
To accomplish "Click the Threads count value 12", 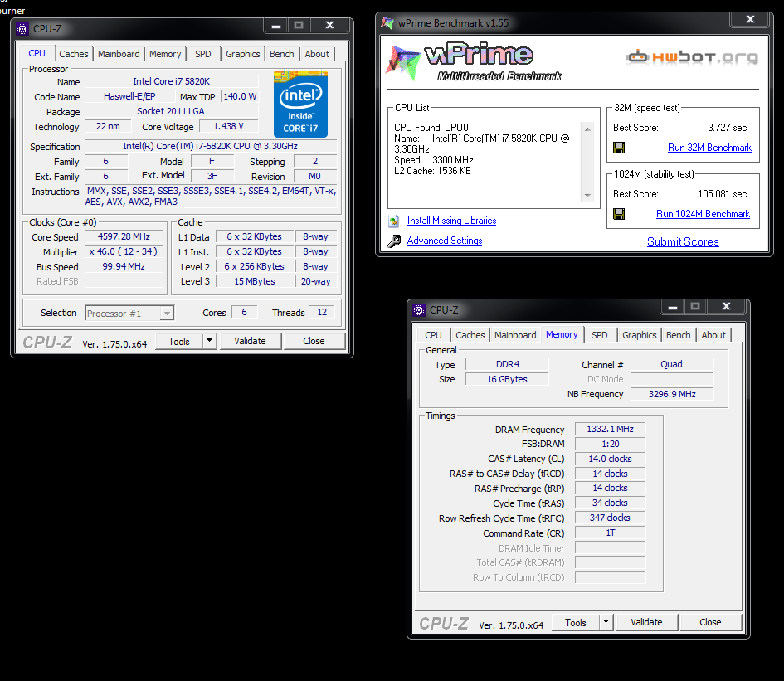I will point(322,312).
